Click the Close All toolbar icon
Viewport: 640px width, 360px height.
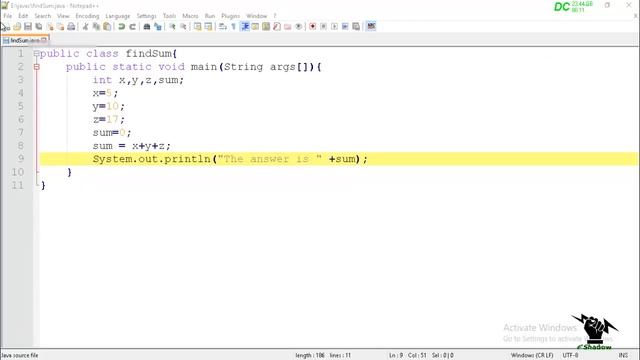coord(60,27)
